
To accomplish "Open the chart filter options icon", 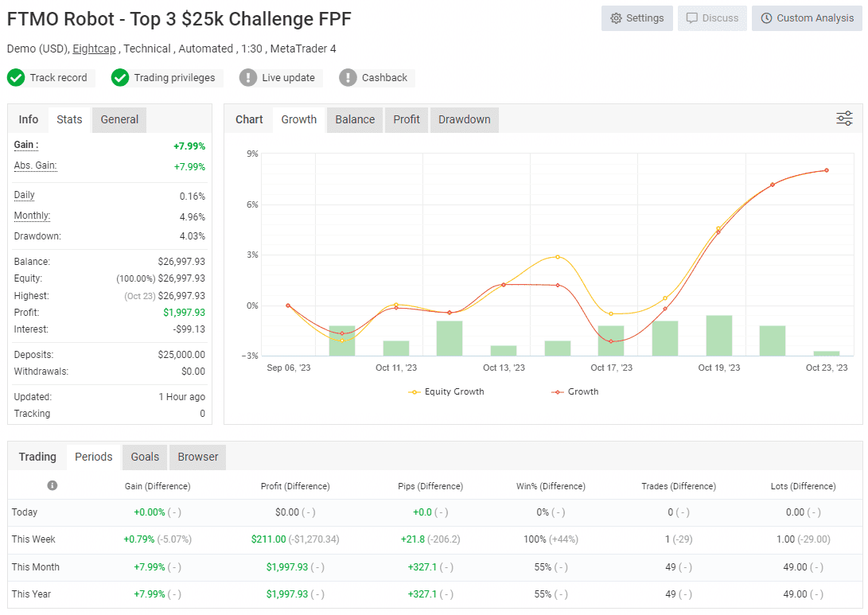I will (x=843, y=118).
